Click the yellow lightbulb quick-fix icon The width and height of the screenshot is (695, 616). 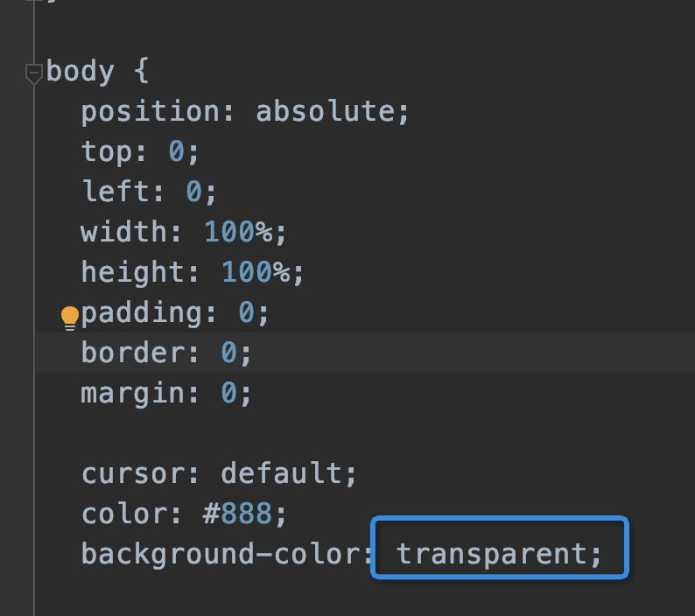[x=70, y=317]
